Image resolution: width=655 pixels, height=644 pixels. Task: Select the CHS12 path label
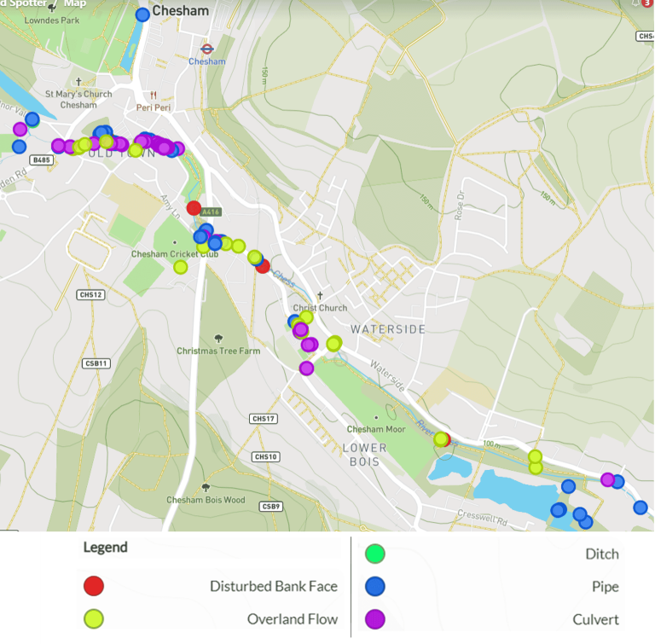point(90,294)
